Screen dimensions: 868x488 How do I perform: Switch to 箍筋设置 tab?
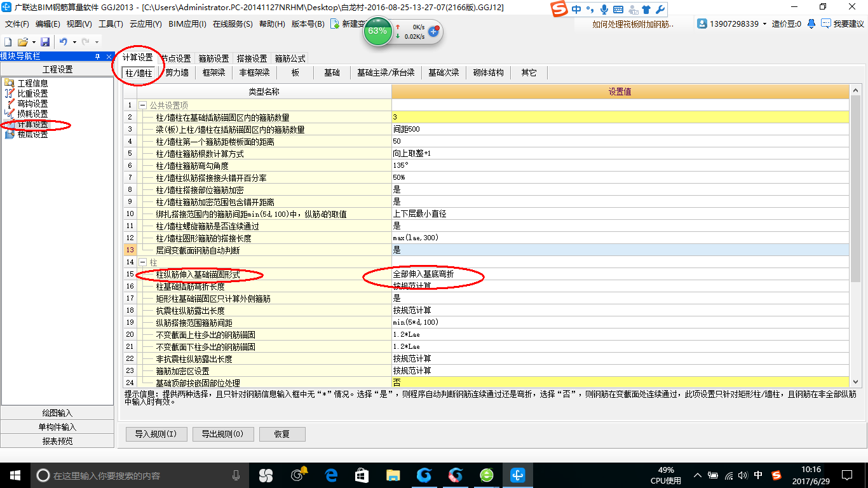click(x=214, y=58)
